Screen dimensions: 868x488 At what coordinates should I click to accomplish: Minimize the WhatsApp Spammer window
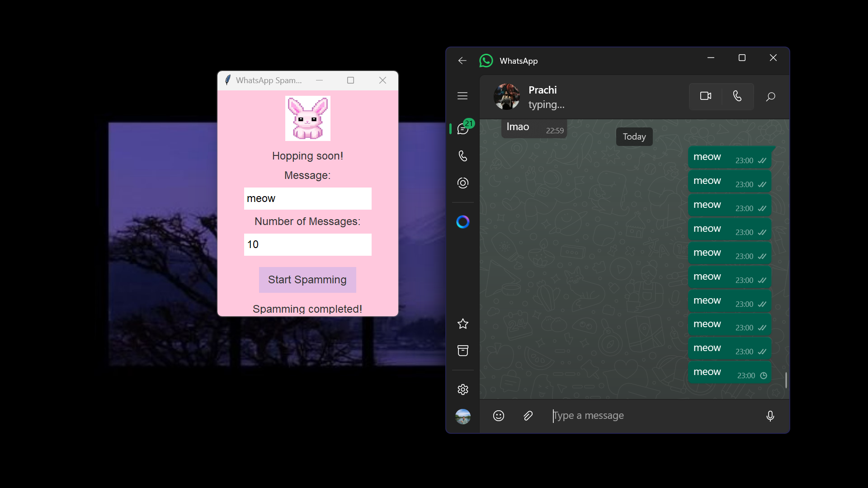[320, 80]
